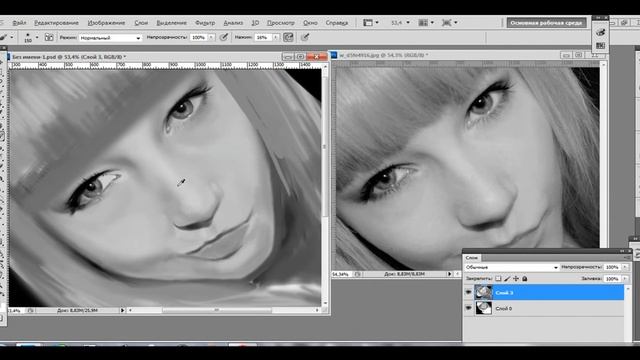Toggle tablet pressure for size icon
Image resolution: width=640 pixels, height=360 pixels.
(305, 38)
